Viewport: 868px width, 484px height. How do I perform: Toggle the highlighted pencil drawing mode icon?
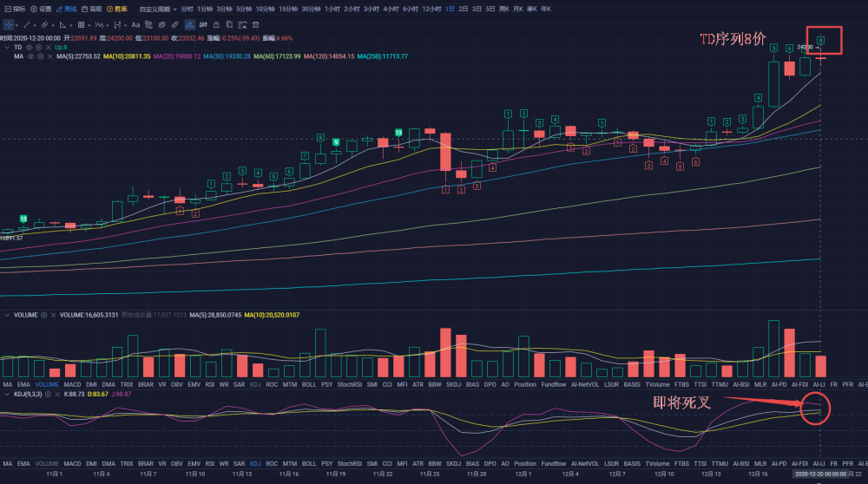click(x=190, y=25)
